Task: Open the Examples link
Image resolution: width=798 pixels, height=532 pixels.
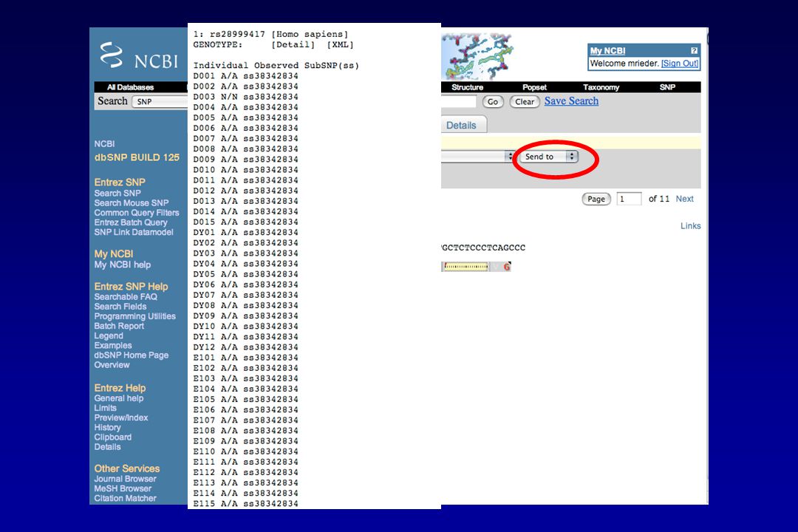Action: coord(113,346)
